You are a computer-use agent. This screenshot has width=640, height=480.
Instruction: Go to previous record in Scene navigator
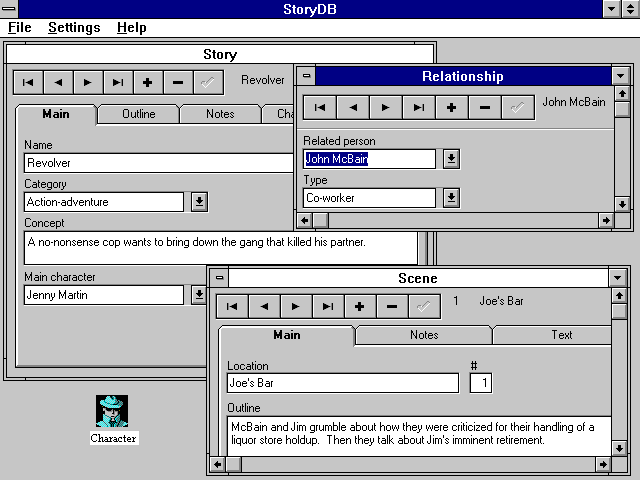pyautogui.click(x=262, y=306)
